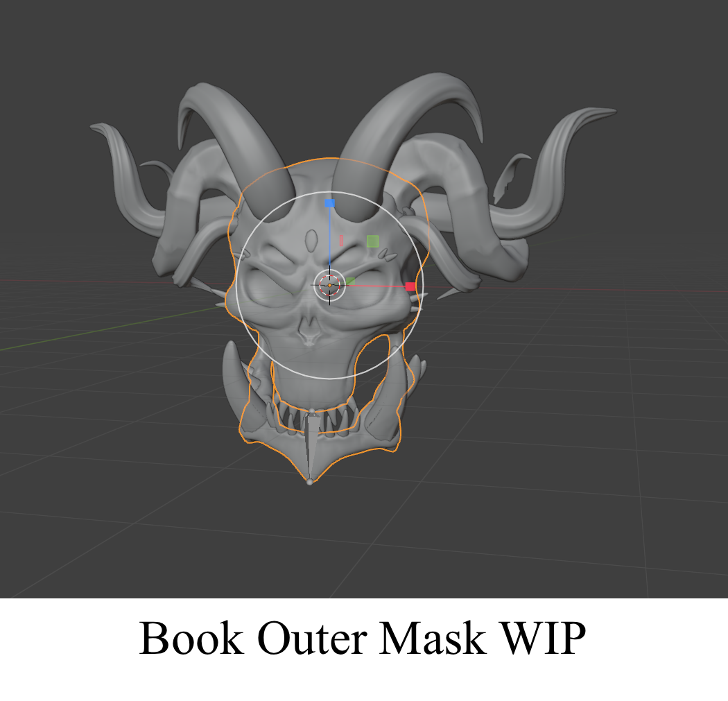Click the thin red plane gizmo handle
Image resolution: width=728 pixels, height=701 pixels.
point(341,241)
